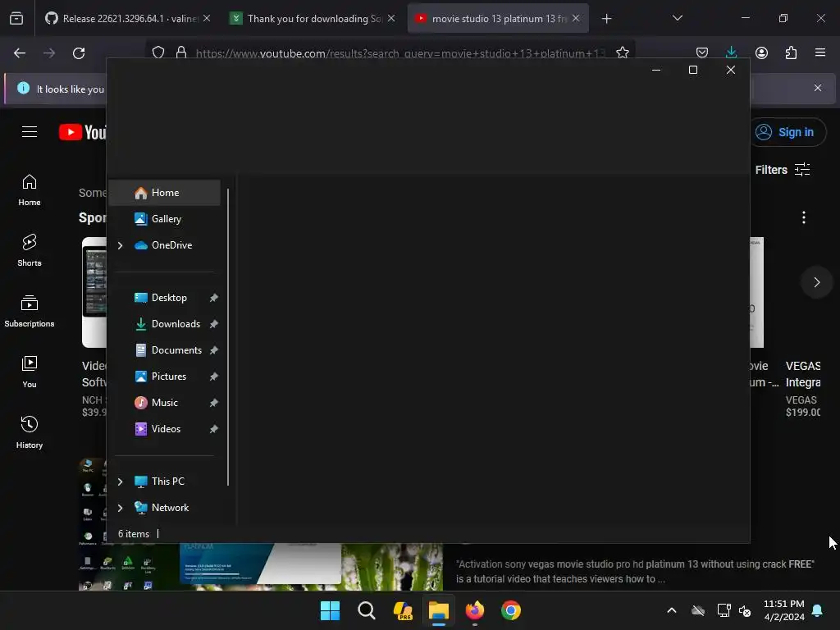The width and height of the screenshot is (840, 630).
Task: Open Firefox View icon at tab bar start
Action: point(16,19)
